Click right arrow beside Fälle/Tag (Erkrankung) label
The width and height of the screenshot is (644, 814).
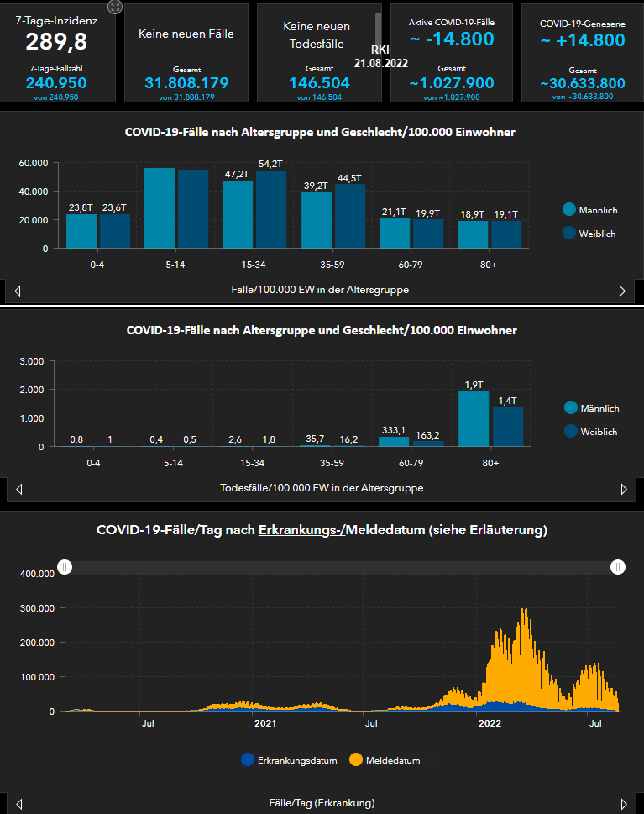pyautogui.click(x=623, y=803)
